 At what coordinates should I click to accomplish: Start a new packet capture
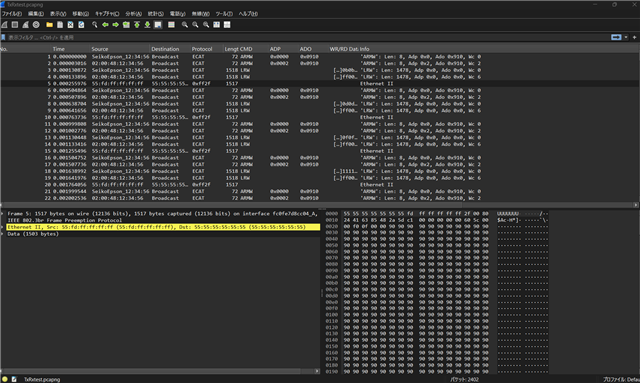click(4, 25)
